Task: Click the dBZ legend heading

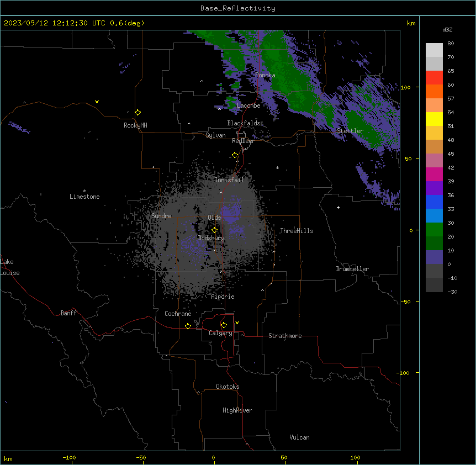Action: pos(447,30)
